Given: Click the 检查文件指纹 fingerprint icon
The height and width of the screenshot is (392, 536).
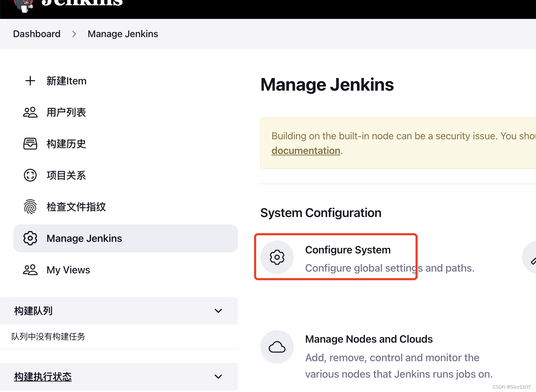Looking at the screenshot, I should coord(30,206).
